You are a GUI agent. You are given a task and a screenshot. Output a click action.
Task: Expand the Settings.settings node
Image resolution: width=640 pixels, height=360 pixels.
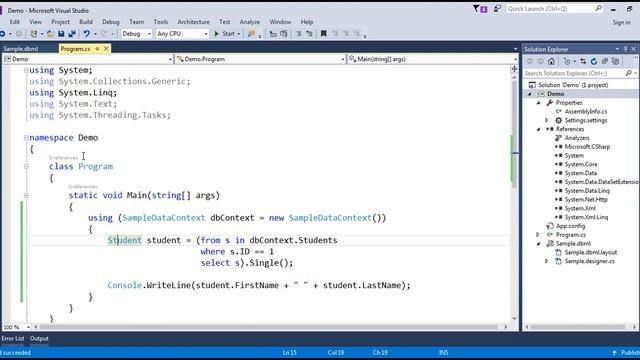[x=547, y=120]
